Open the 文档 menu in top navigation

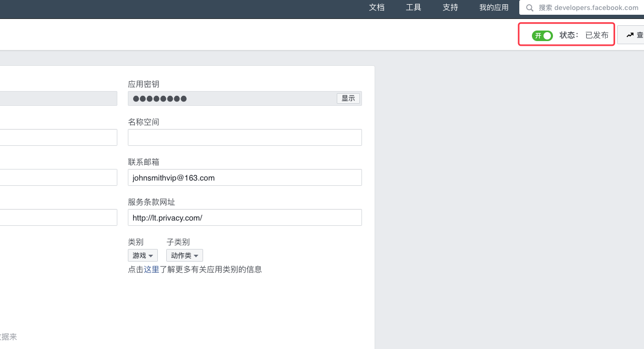click(x=377, y=8)
